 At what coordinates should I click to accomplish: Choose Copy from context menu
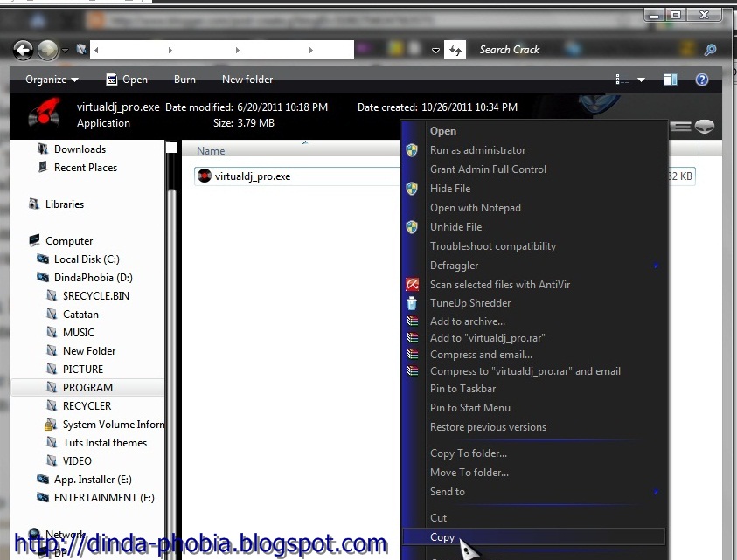pos(534,537)
